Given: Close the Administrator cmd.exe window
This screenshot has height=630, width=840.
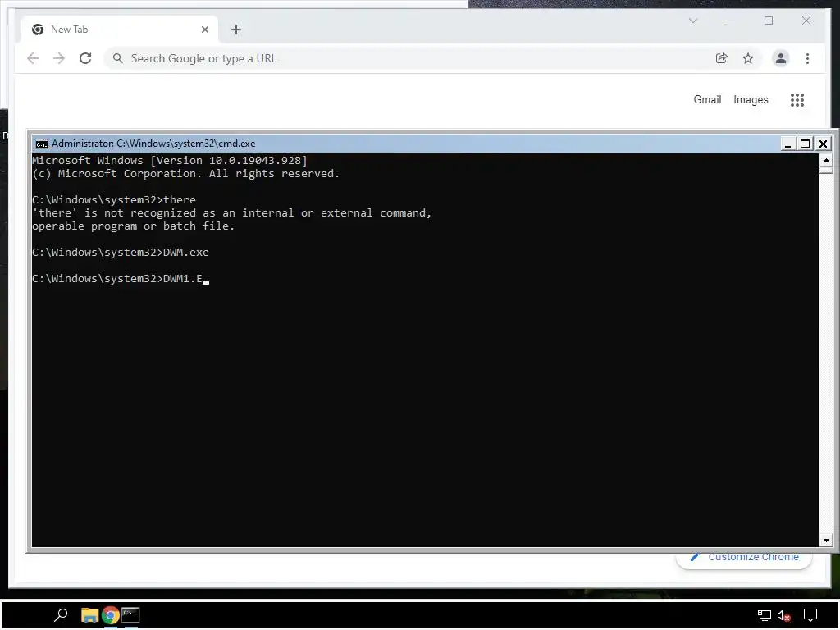Looking at the screenshot, I should pos(823,144).
